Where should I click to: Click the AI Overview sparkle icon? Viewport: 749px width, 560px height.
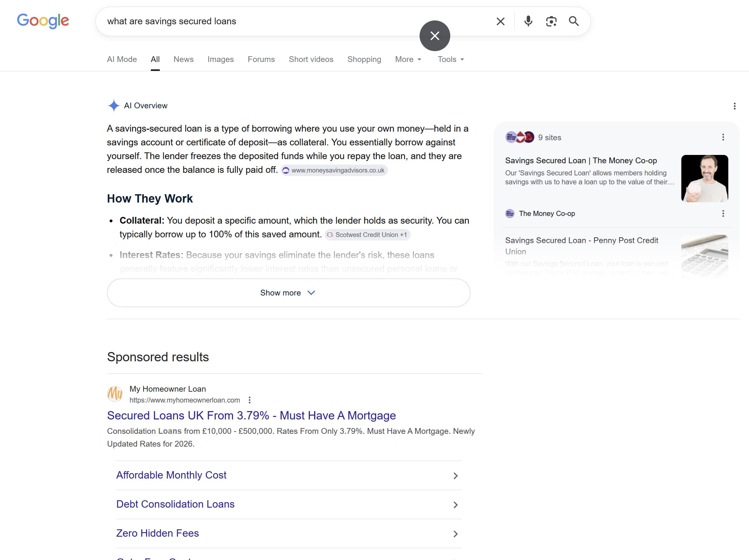(114, 106)
